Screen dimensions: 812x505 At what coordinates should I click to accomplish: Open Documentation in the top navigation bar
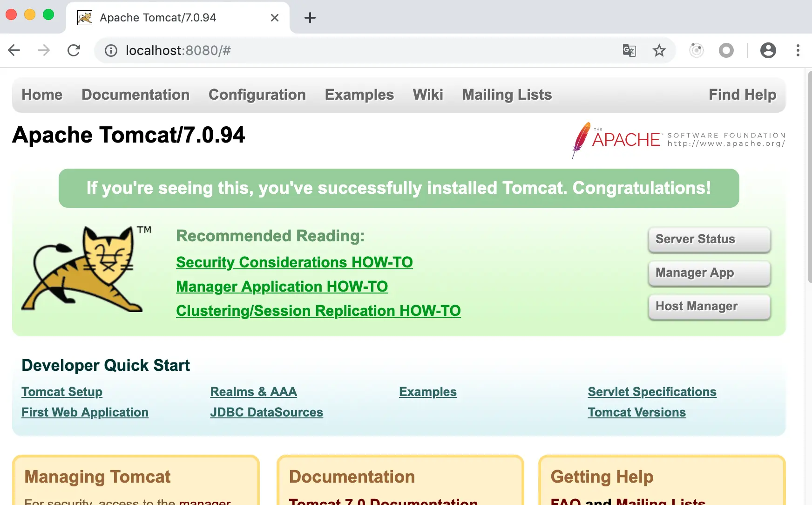pyautogui.click(x=135, y=95)
